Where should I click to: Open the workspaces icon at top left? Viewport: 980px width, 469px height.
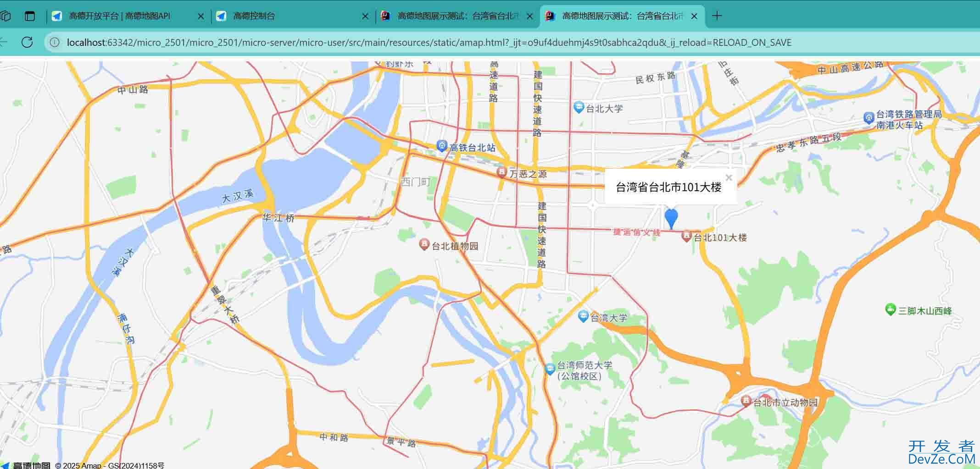pyautogui.click(x=6, y=16)
